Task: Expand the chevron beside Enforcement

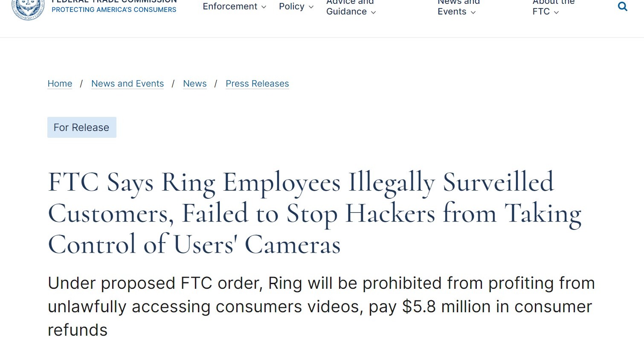Action: (x=264, y=7)
